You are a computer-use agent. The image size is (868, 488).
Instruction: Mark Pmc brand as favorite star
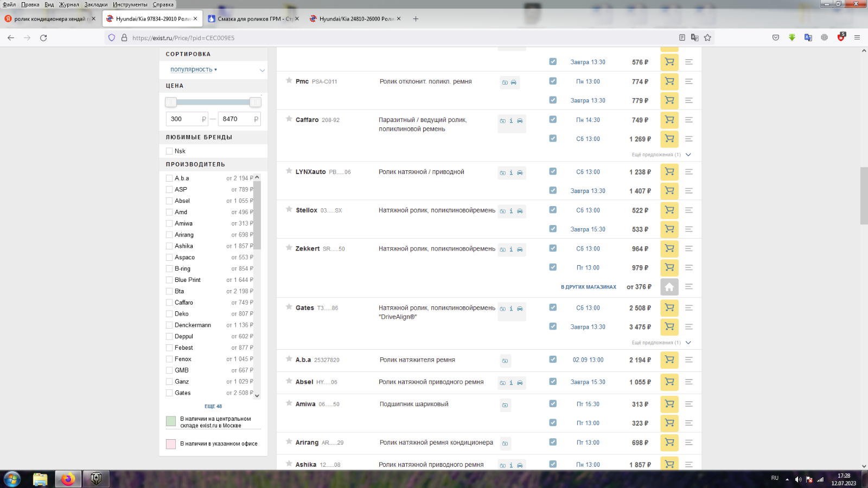tap(289, 80)
